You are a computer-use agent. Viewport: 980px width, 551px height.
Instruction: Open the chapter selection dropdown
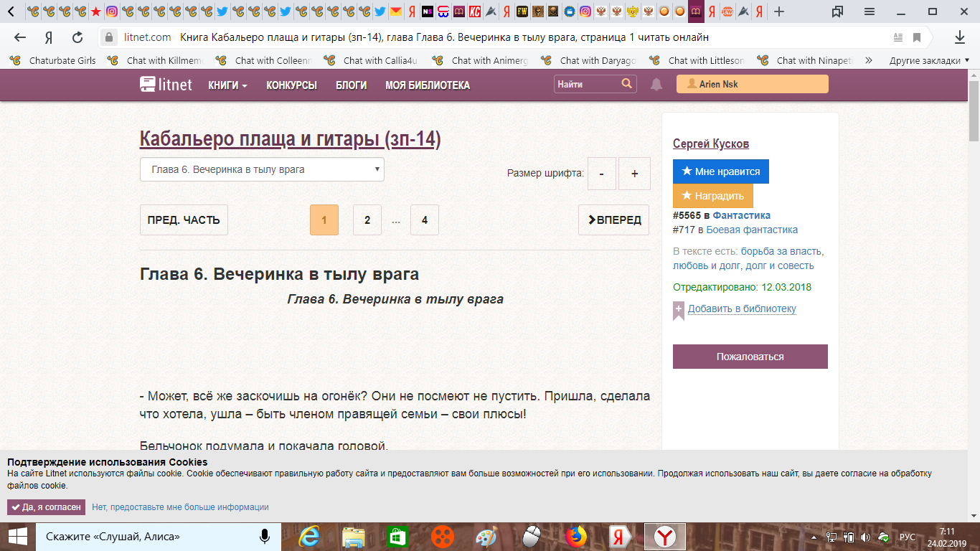(262, 170)
